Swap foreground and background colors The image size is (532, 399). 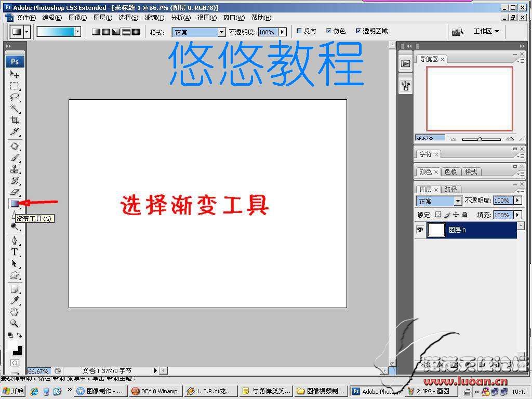point(19,335)
